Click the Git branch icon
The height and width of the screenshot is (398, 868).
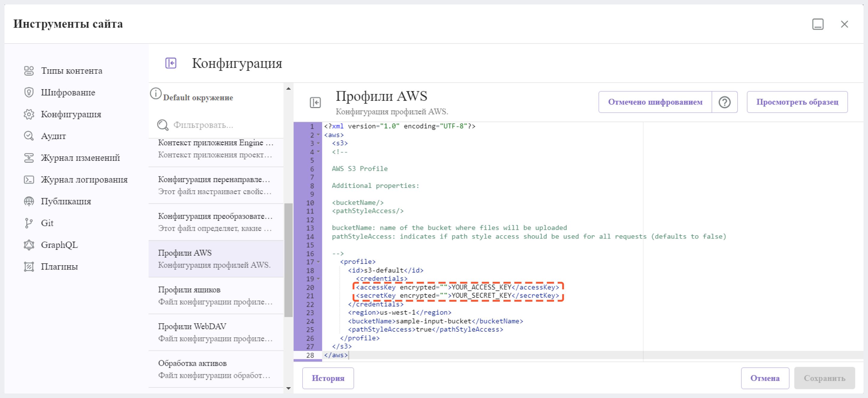point(29,223)
